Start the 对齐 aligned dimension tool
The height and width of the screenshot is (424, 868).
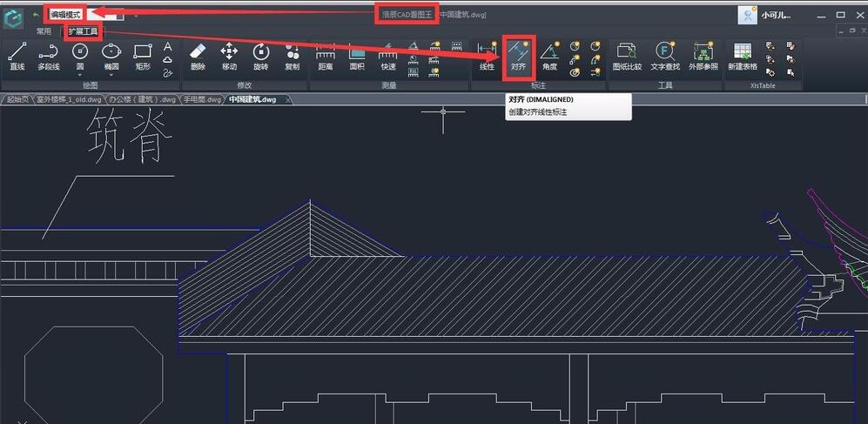(x=518, y=56)
